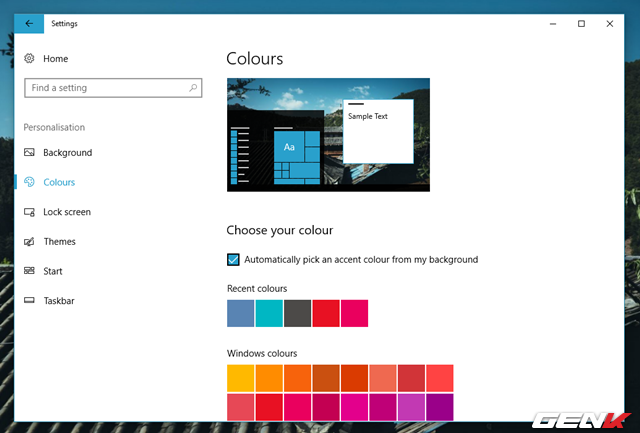Click the Taskbar icon in sidebar

click(x=29, y=300)
